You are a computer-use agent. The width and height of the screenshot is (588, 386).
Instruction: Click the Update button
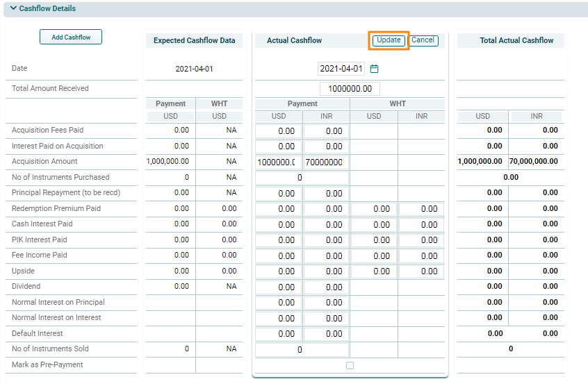click(389, 40)
